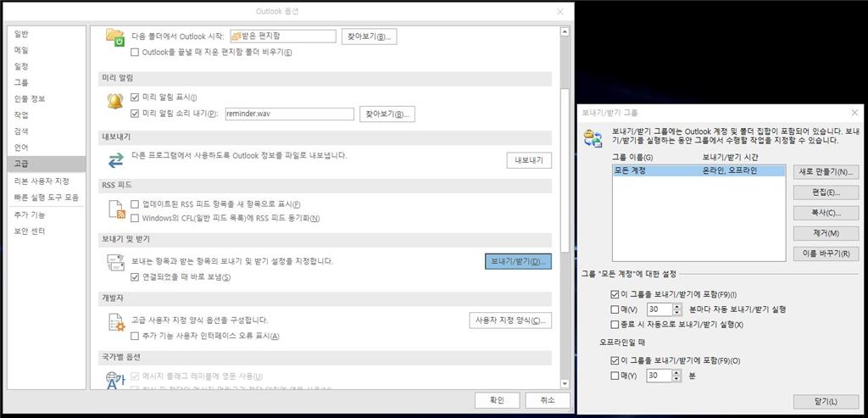Open the 추가 기능 category
Image resolution: width=868 pixels, height=418 pixels.
(47, 215)
